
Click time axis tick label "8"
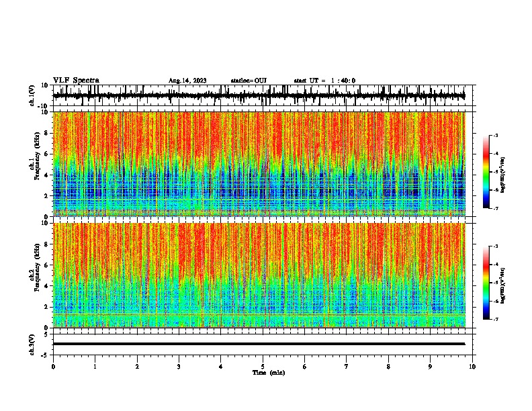pos(388,367)
